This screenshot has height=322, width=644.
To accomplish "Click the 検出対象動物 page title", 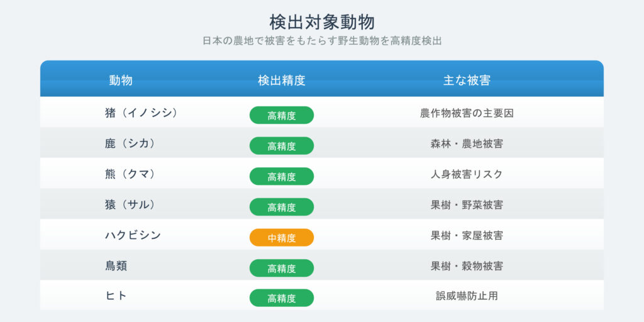I will tap(321, 22).
